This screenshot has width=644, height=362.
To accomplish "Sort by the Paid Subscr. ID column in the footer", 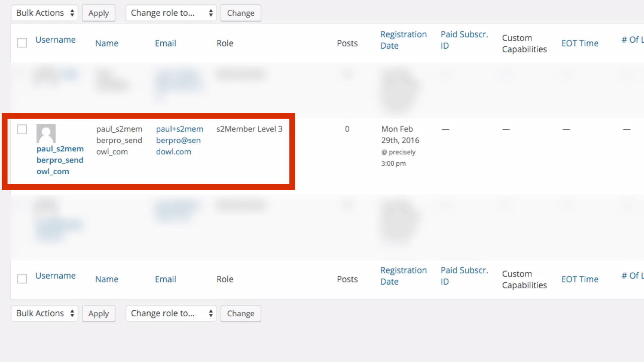I will coord(464,276).
